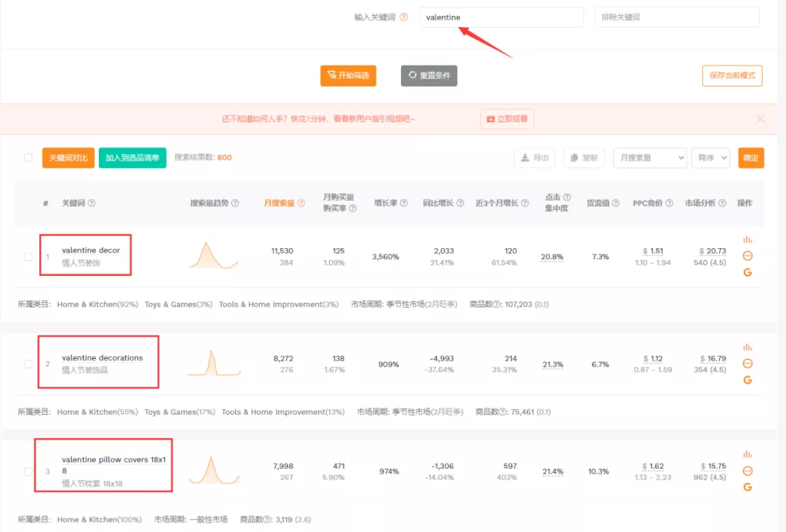Screen dimensions: 786x532
Task: Click the 107,203 product count value
Action: (x=518, y=304)
